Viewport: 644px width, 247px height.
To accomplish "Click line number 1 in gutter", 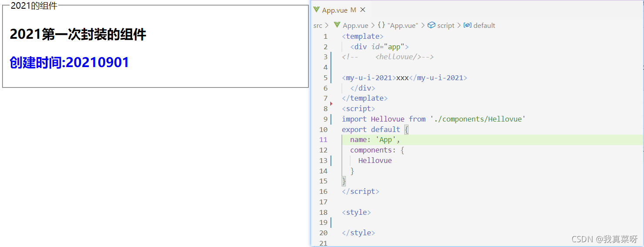I will pos(325,37).
